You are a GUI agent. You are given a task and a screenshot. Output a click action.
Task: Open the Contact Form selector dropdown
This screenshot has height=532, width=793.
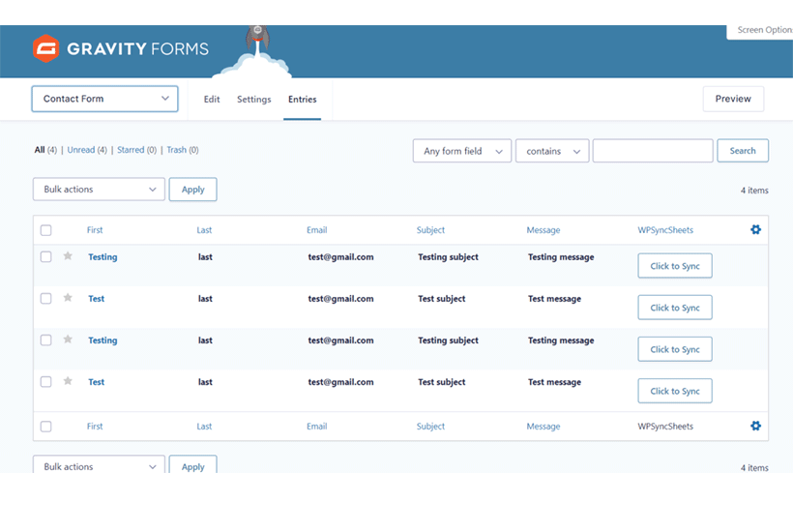click(104, 99)
